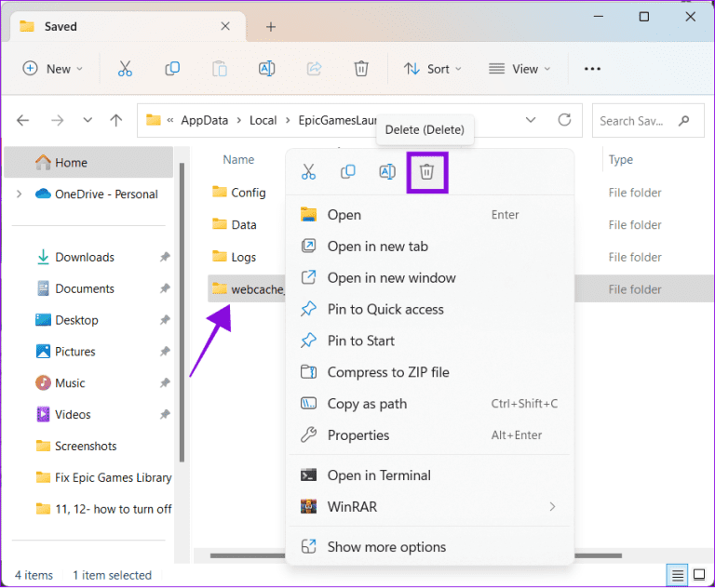Expand the WinRAR submenu
Viewport: 715px width, 588px height.
coord(551,507)
